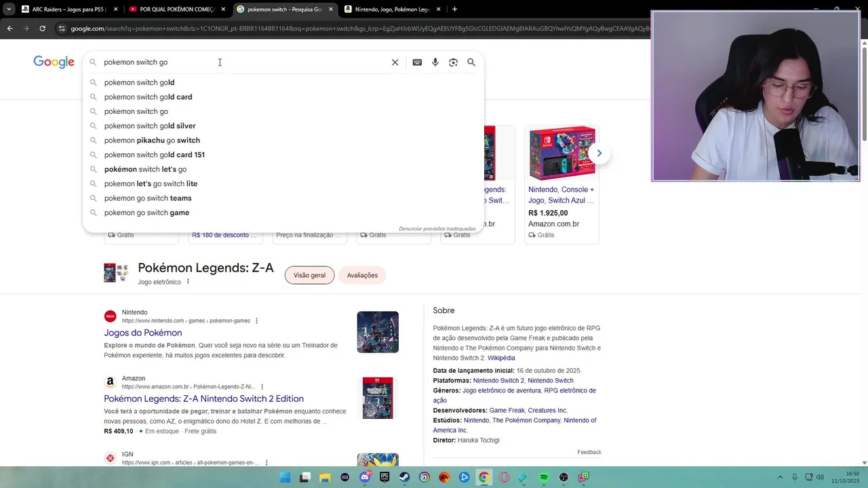This screenshot has width=868, height=488.
Task: Open 'Nintendo, Console + Jogo, Switch Azul' link
Action: coord(561,195)
